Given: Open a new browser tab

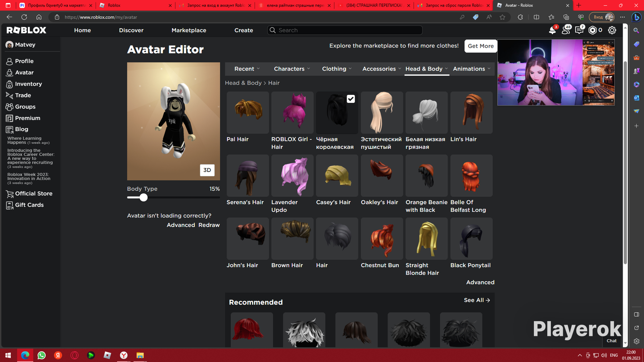Looking at the screenshot, I should click(x=579, y=5).
